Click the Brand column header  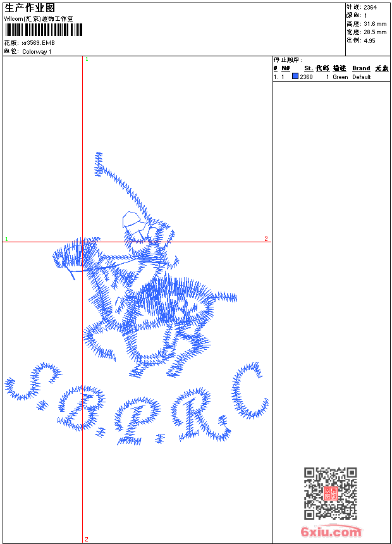tap(361, 68)
